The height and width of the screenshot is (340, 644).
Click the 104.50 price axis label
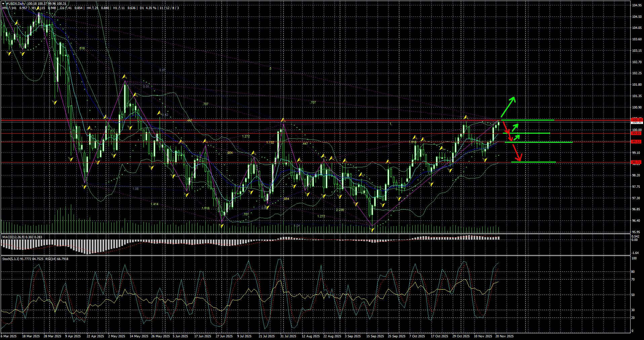[637, 16]
